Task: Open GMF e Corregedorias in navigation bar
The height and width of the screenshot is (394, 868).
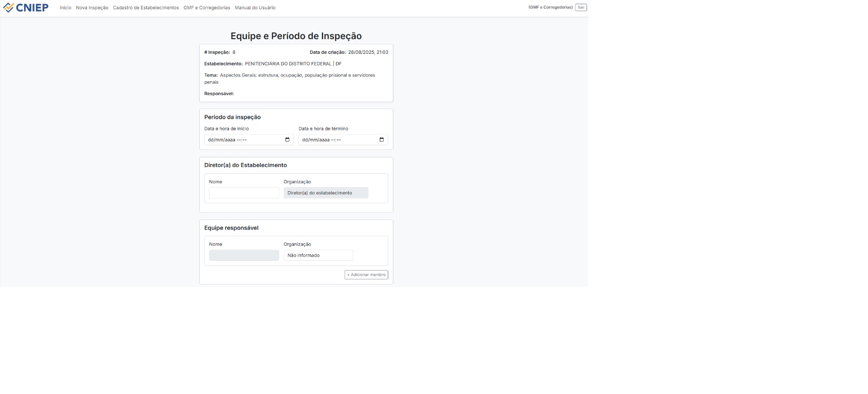Action: pyautogui.click(x=207, y=8)
